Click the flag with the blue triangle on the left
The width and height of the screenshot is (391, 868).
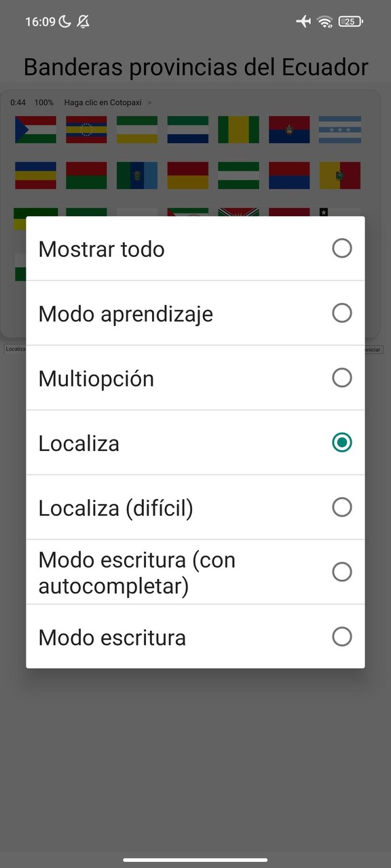click(35, 130)
